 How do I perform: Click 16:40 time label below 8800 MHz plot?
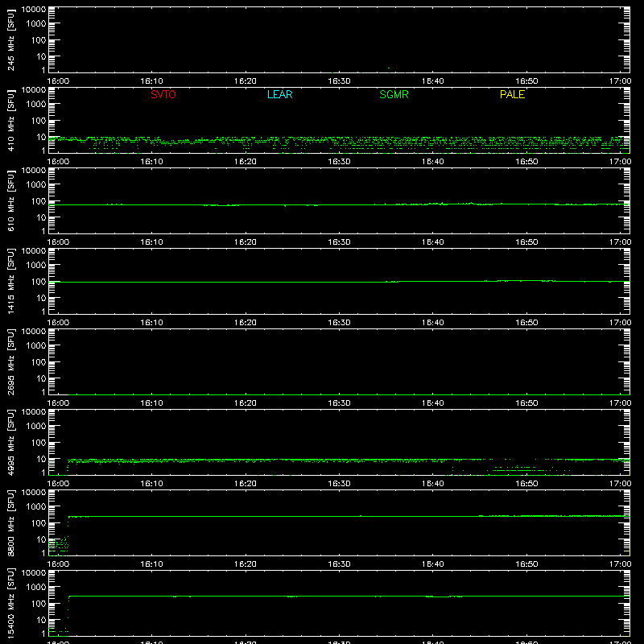(x=433, y=564)
